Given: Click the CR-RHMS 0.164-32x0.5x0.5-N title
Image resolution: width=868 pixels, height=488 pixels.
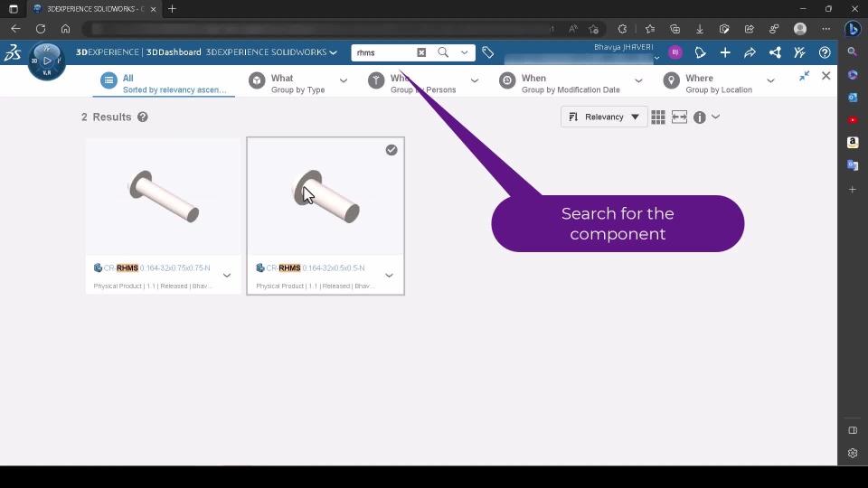Looking at the screenshot, I should click(316, 267).
